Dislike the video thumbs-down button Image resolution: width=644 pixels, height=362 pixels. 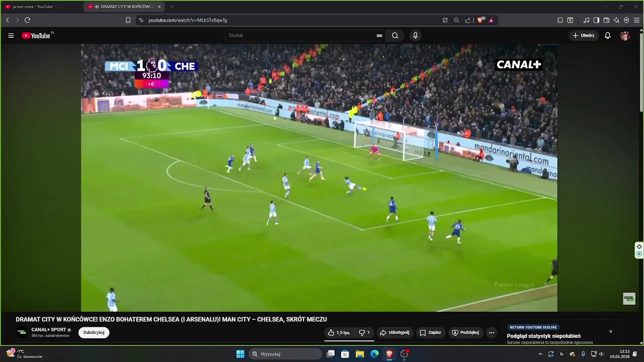click(x=364, y=332)
